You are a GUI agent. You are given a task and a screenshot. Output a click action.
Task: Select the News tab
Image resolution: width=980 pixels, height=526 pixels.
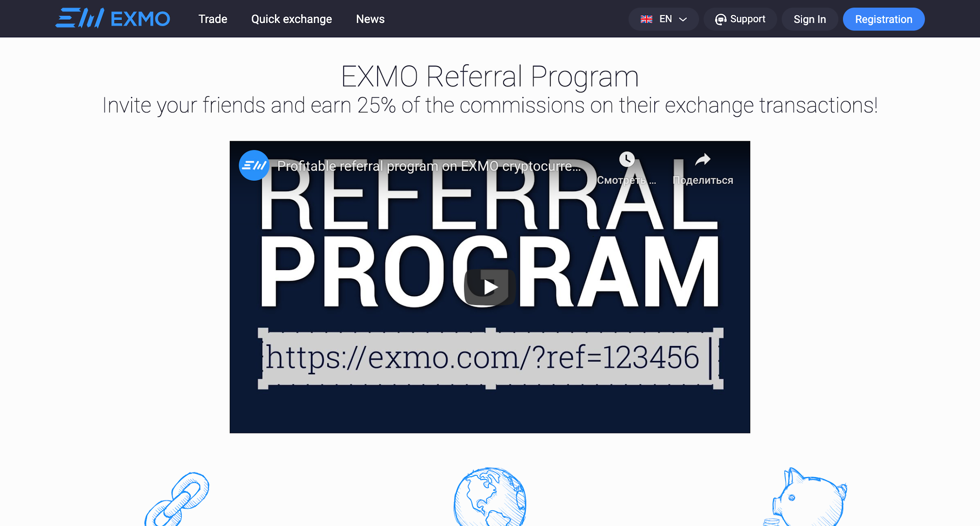click(x=370, y=19)
